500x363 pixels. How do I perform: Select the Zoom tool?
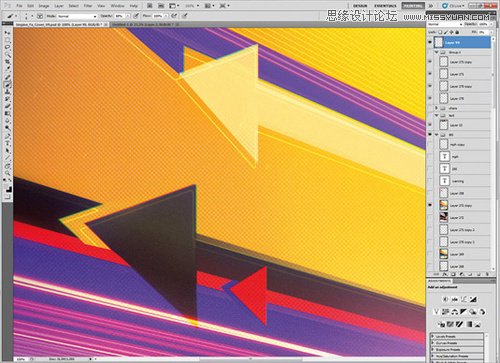coord(8,173)
